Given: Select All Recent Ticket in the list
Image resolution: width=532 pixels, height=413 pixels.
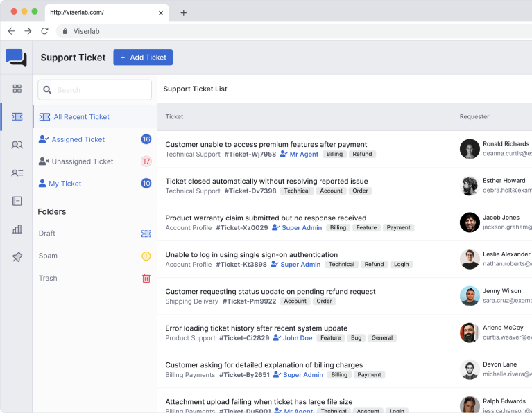Looking at the screenshot, I should click(81, 117).
